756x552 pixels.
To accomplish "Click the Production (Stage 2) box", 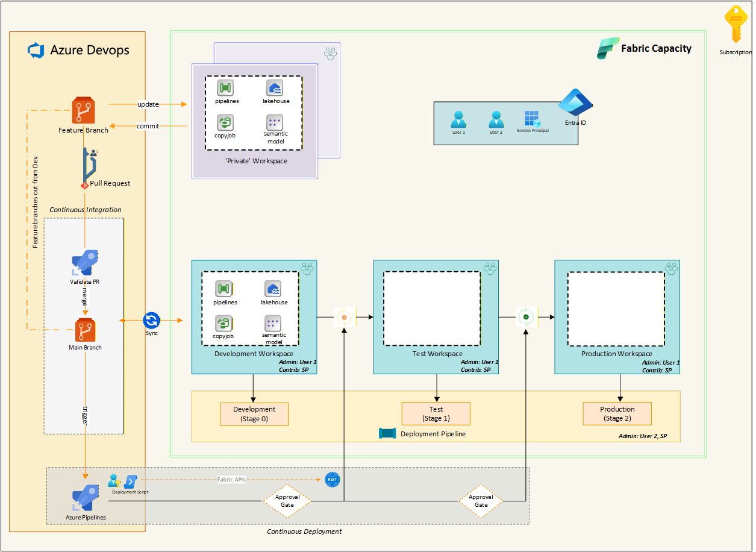I will (x=617, y=413).
